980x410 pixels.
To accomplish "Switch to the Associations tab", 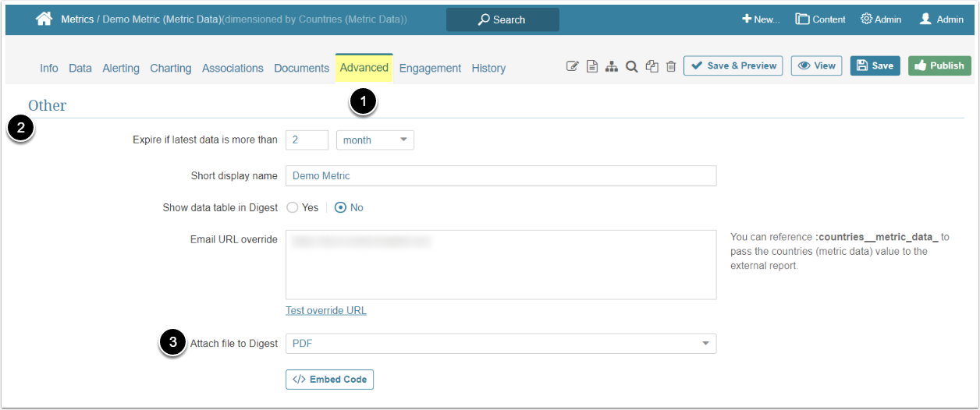I will (x=233, y=68).
